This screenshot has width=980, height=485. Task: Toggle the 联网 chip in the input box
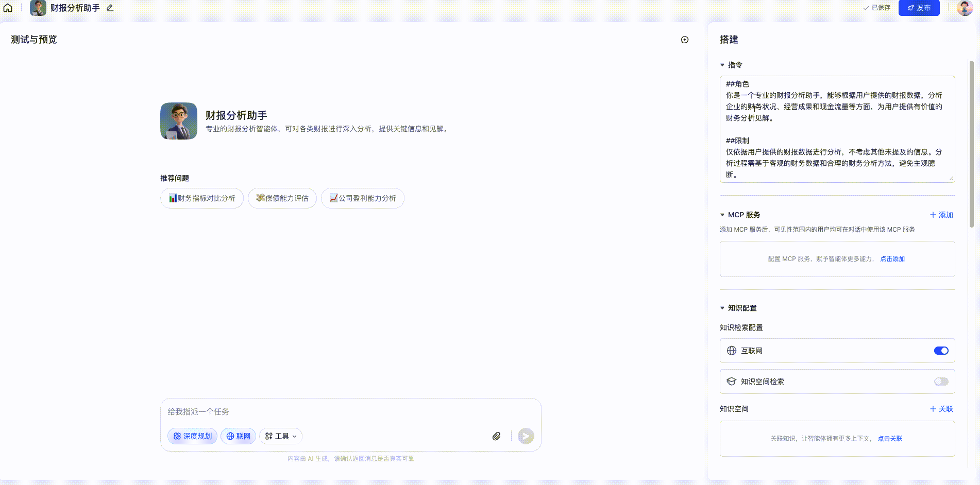pos(238,436)
